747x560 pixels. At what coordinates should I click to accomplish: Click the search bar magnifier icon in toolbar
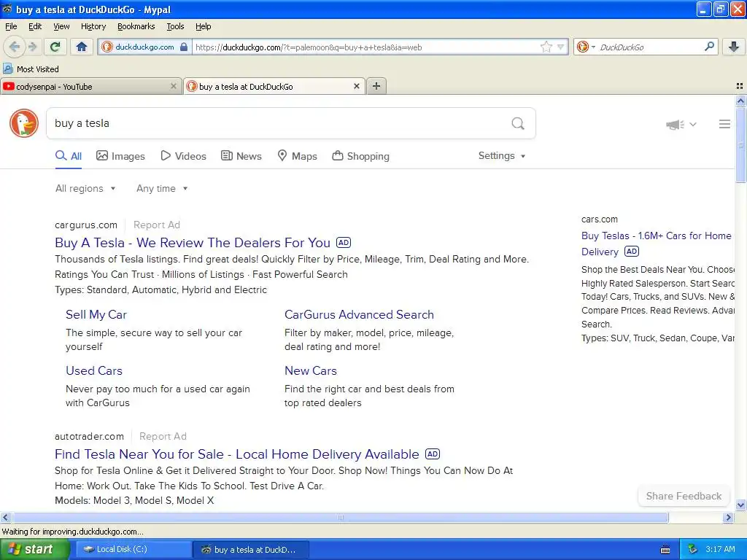click(709, 47)
